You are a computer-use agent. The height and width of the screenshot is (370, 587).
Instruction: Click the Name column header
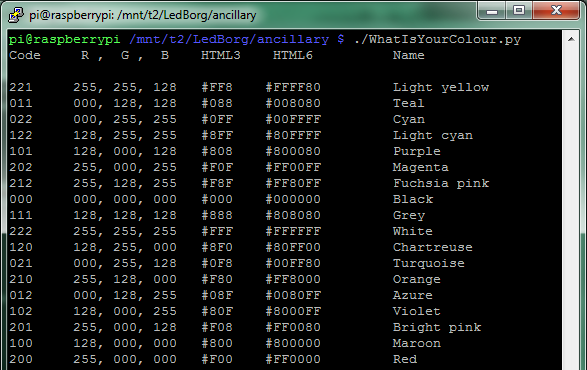click(x=408, y=55)
